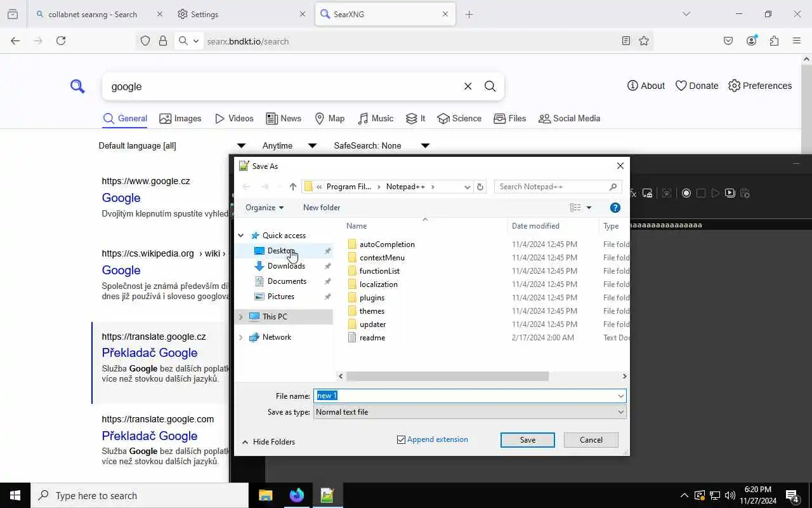Reload the SearXNG page
812x508 pixels.
point(61,41)
